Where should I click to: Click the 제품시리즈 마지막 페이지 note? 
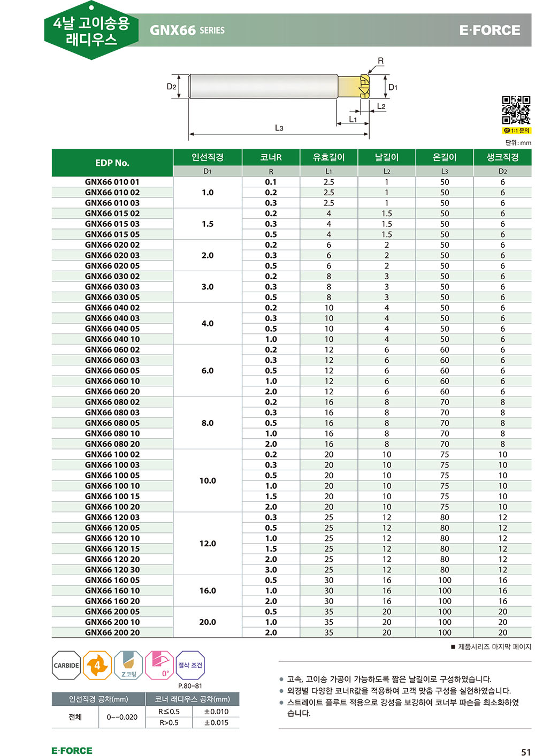tap(491, 647)
